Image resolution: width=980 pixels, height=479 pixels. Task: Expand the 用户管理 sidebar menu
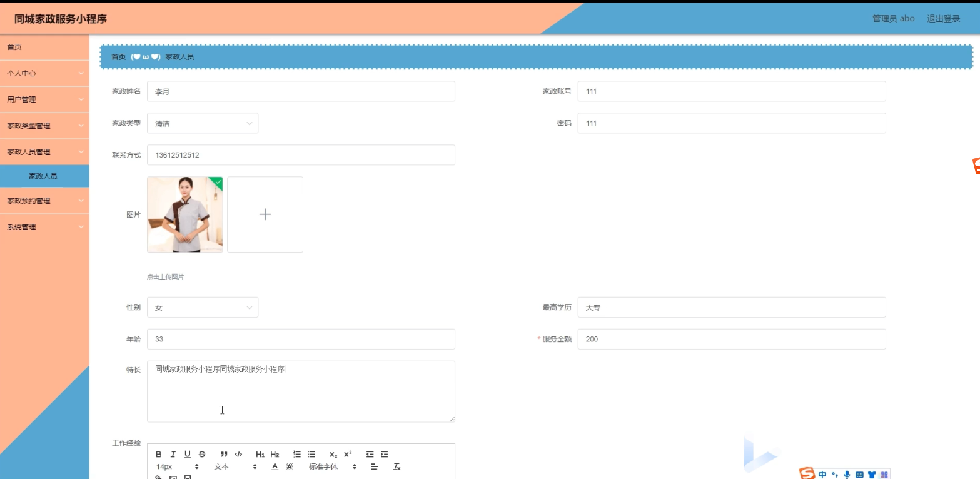[44, 99]
